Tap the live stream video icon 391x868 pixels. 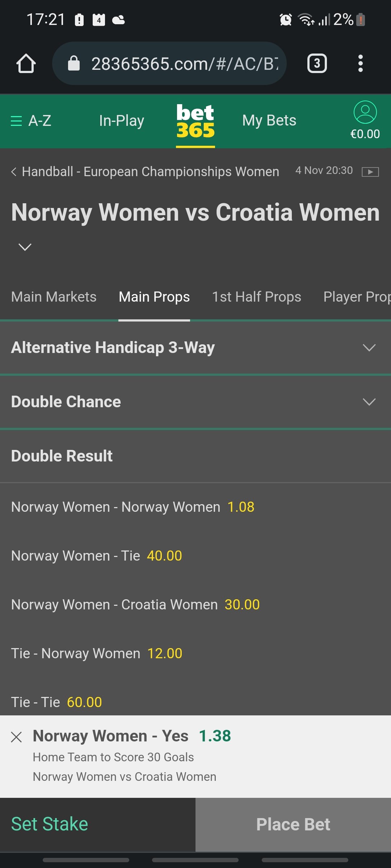(x=370, y=171)
